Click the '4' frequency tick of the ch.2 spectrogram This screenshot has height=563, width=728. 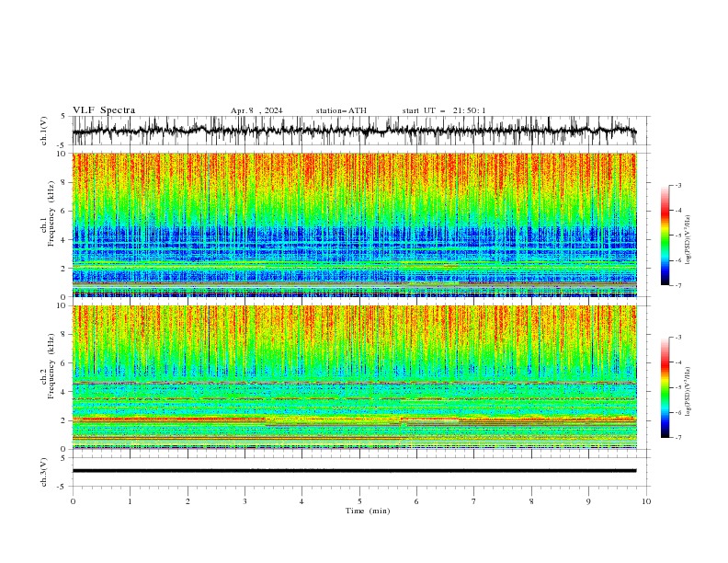(x=63, y=392)
